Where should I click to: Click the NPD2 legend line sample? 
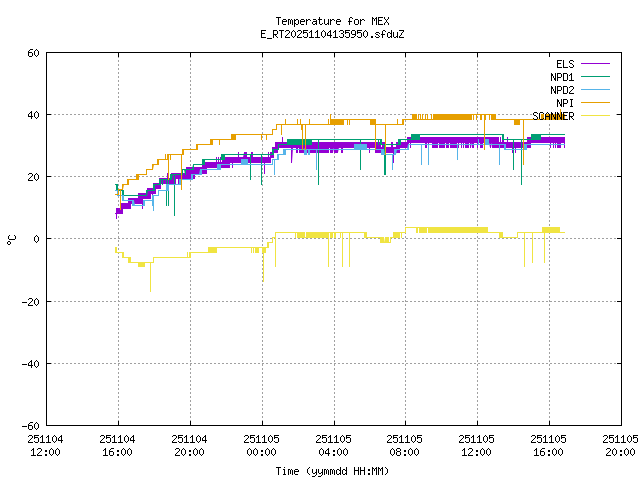coord(594,89)
